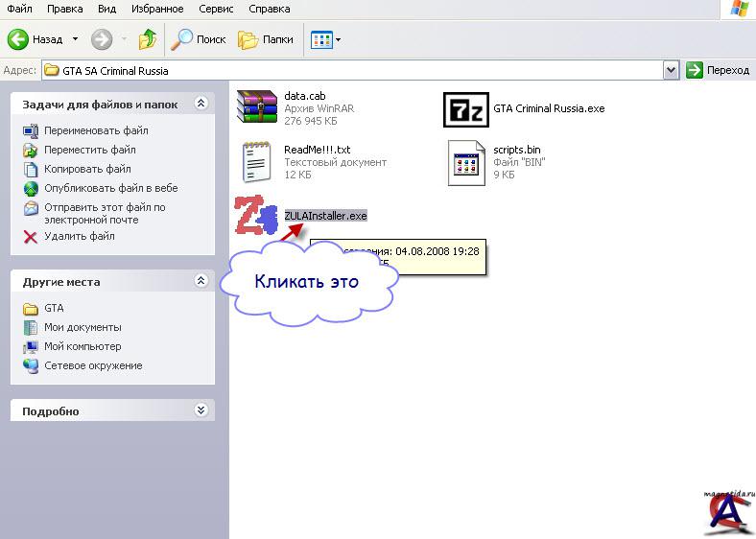Toggle the Folders (Папки) pane button

(x=266, y=39)
